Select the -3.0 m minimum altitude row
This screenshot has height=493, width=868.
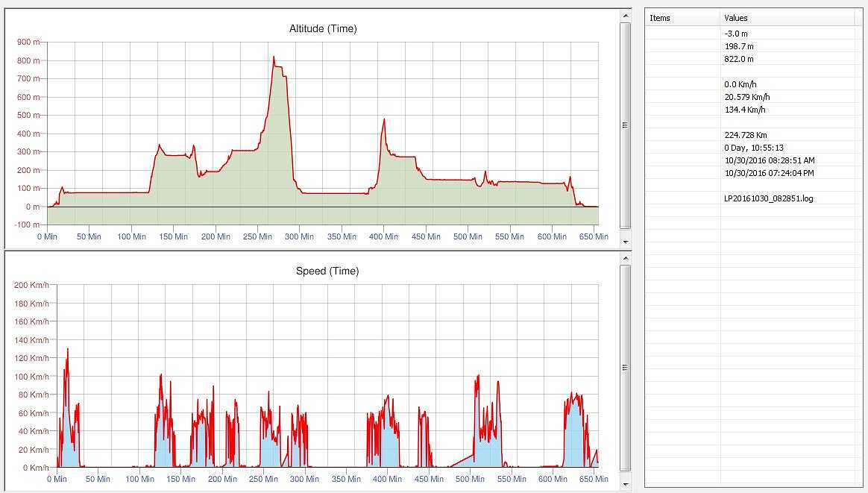pyautogui.click(x=736, y=34)
